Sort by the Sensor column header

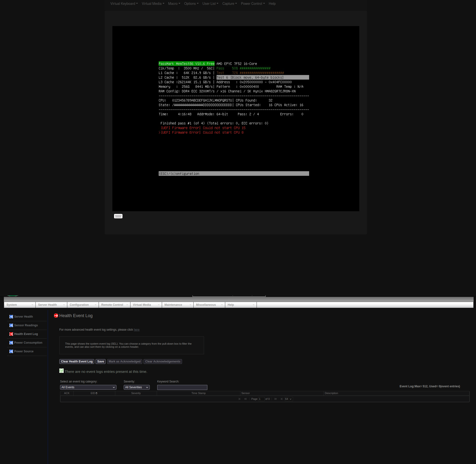(x=282, y=393)
